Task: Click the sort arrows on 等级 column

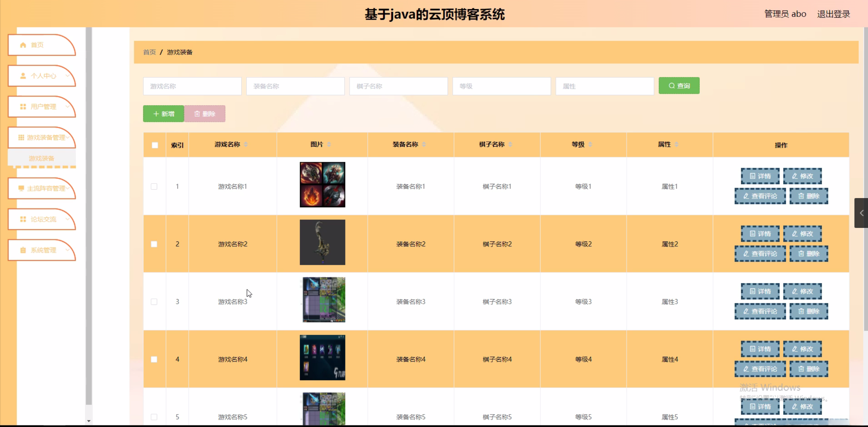Action: (x=590, y=144)
